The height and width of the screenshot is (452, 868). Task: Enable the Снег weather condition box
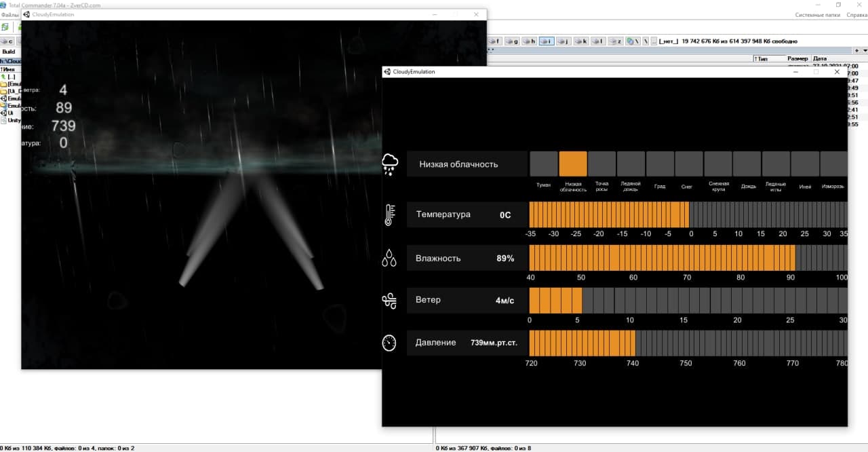(689, 164)
